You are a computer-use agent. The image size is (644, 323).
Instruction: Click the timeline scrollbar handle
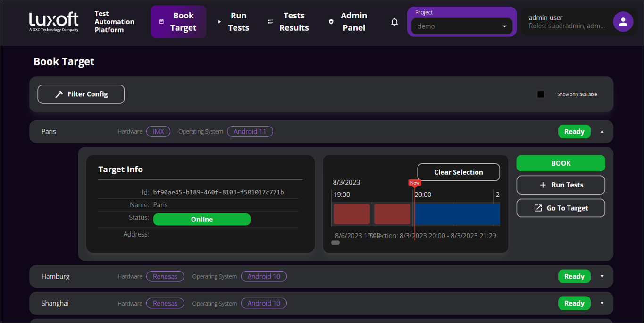point(335,242)
